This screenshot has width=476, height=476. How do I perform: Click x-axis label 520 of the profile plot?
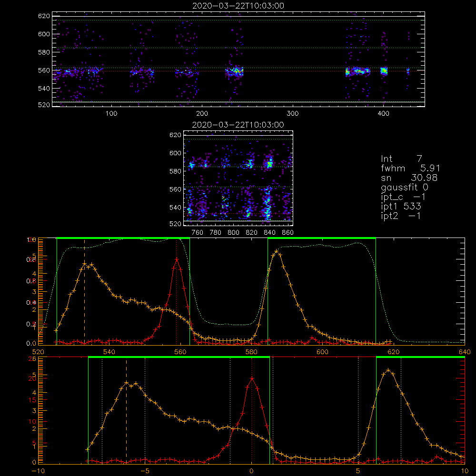[38, 352]
